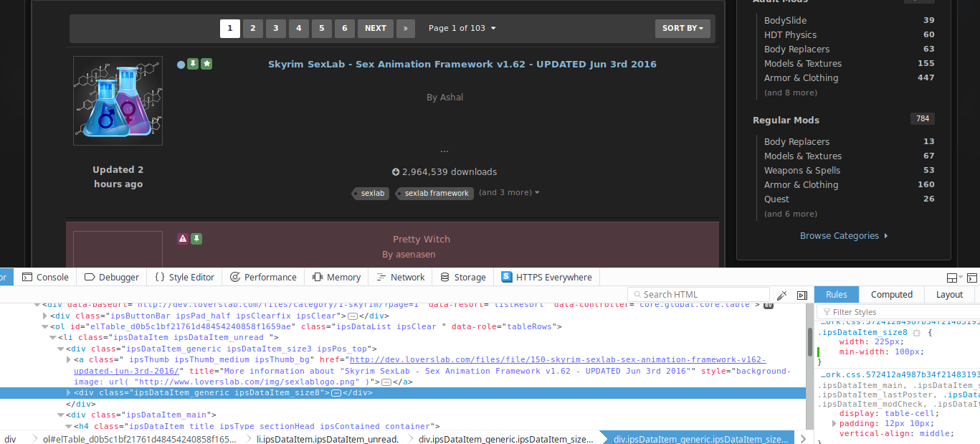
Task: Go to page 2 of the listing
Action: (252, 29)
